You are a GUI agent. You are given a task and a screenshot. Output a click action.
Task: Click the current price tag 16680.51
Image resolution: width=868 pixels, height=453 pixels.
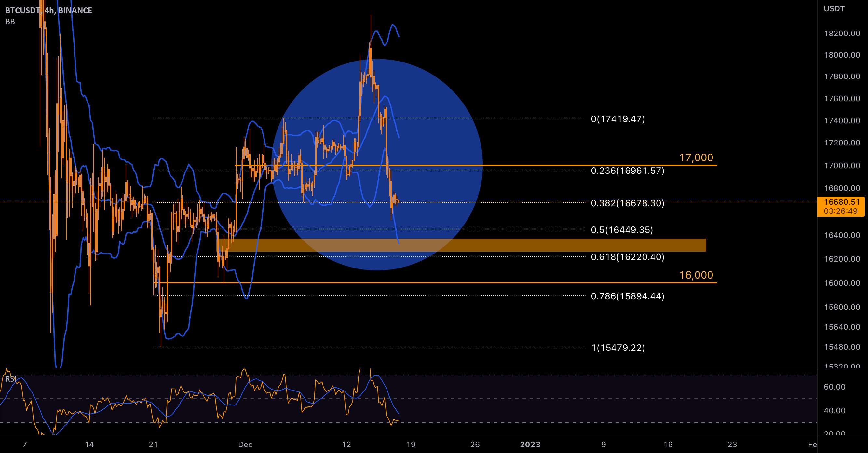click(842, 202)
